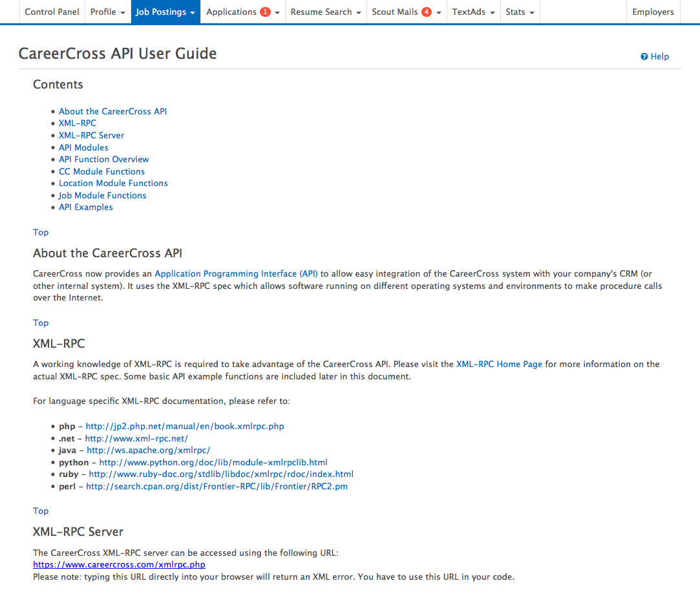The width and height of the screenshot is (700, 594).
Task: Click the CareerCross API User Guide heading
Action: (118, 54)
